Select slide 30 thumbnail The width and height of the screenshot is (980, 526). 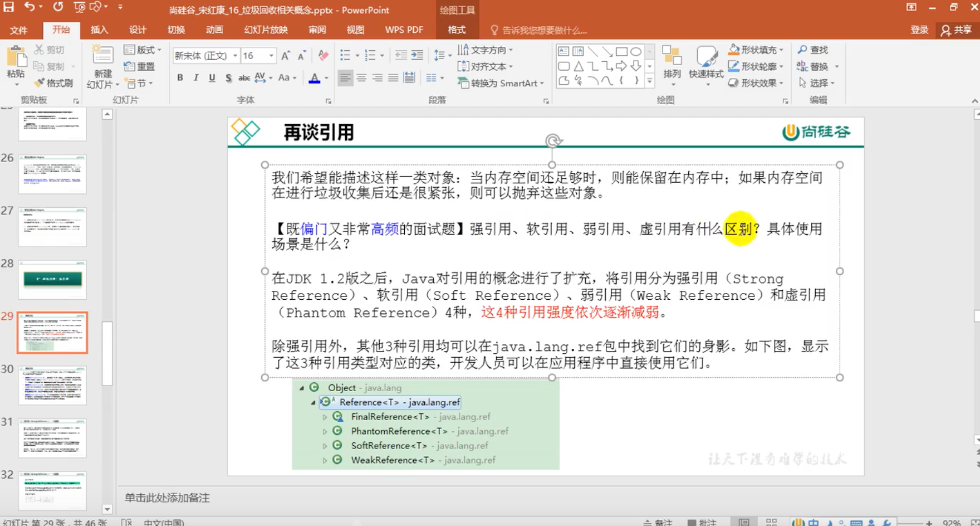tap(52, 385)
